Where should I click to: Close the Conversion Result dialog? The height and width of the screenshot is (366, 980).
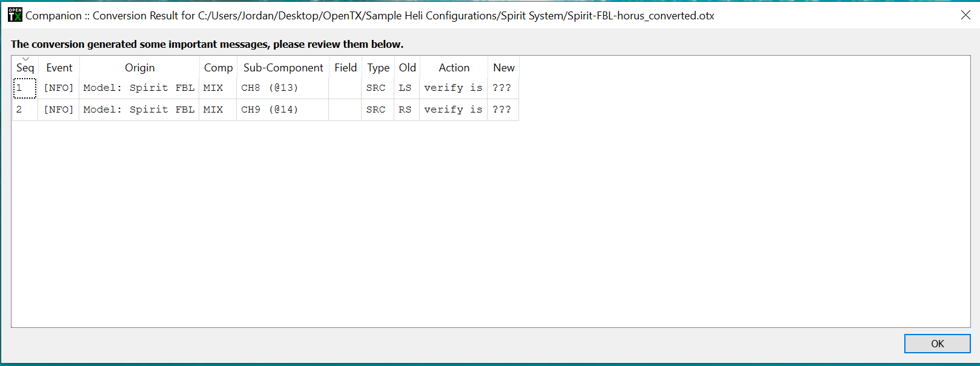(965, 15)
